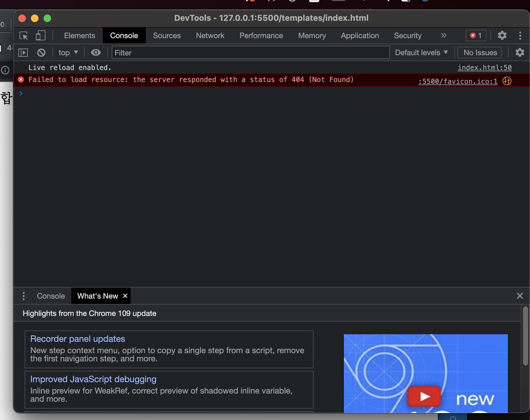
Task: Switch to the Performance tab
Action: tap(261, 36)
